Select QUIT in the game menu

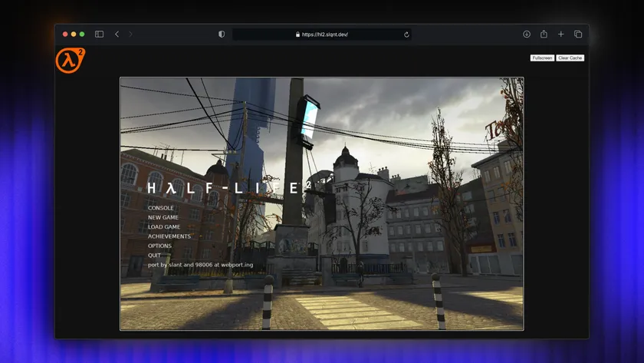[154, 256]
